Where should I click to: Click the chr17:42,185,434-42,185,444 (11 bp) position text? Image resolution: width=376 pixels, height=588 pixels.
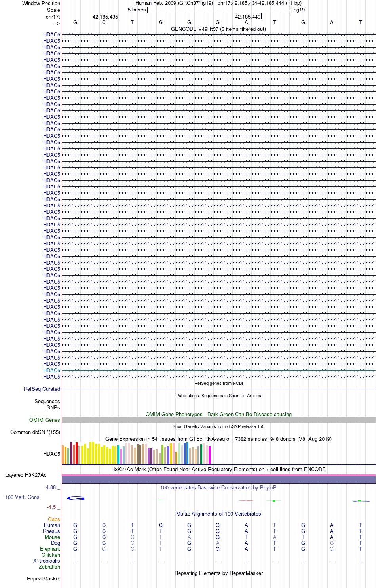click(260, 3)
